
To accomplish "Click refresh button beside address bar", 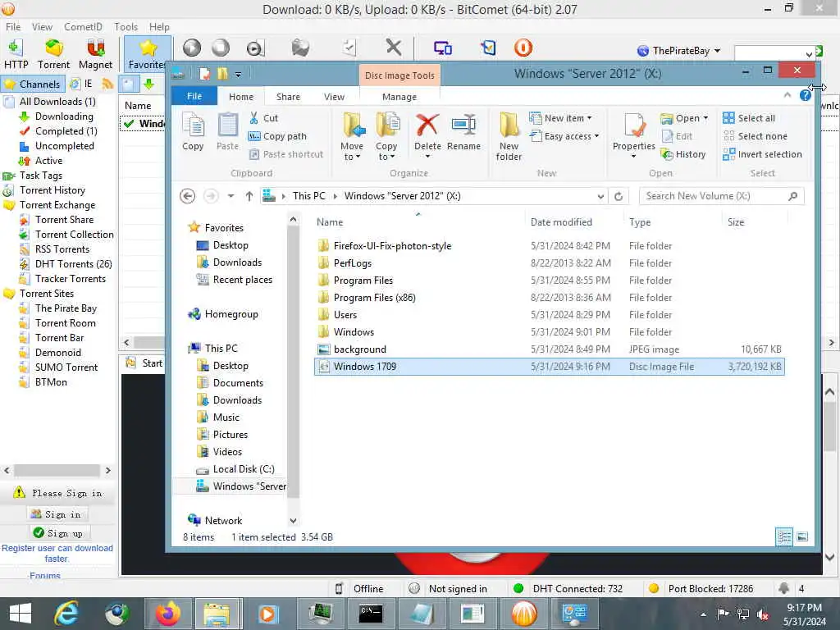I will [619, 196].
